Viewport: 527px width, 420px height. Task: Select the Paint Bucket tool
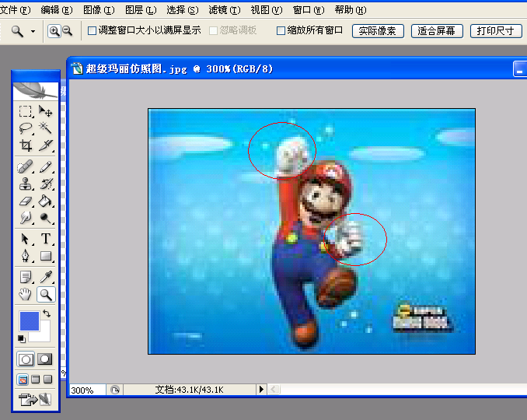click(45, 201)
